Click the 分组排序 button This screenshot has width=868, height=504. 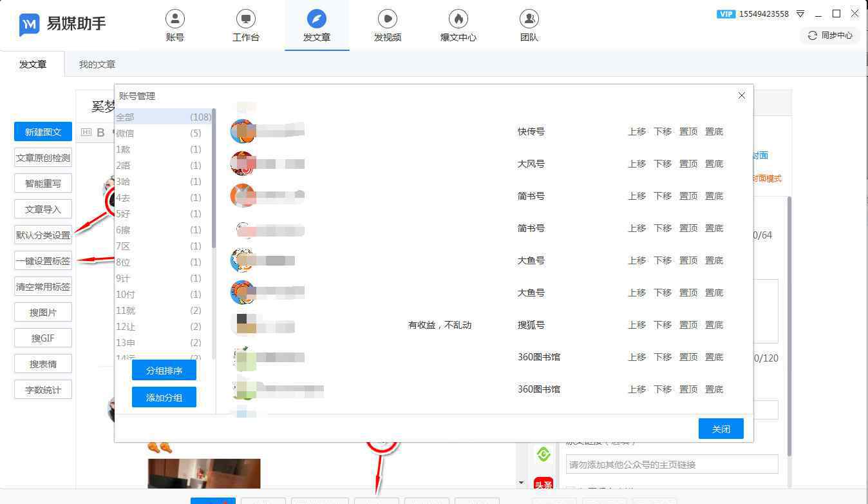(x=164, y=371)
